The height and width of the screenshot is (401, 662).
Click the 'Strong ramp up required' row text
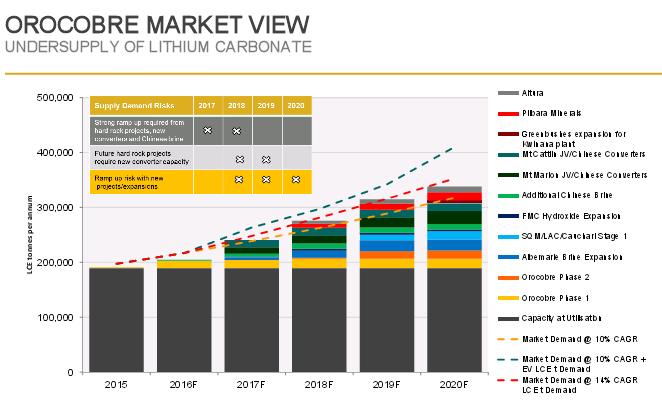[x=139, y=130]
